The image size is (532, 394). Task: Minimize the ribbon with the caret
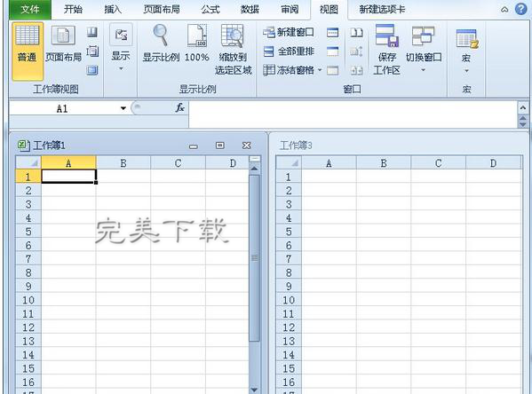tap(504, 10)
